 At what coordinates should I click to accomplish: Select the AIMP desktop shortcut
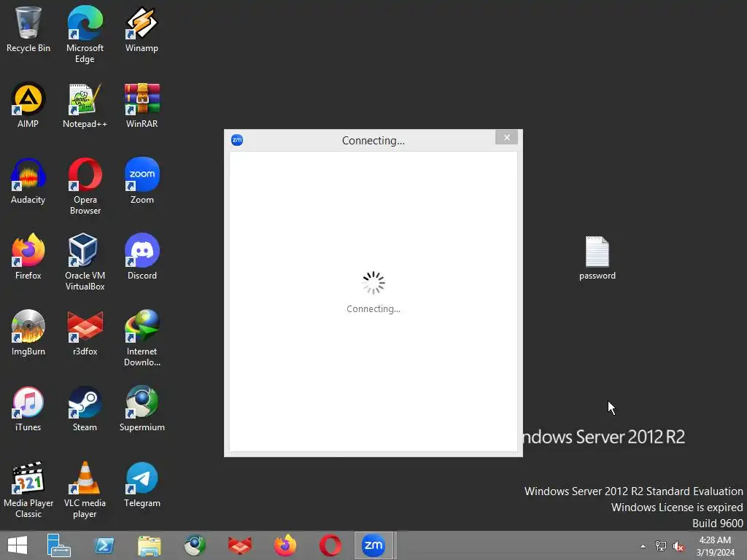tap(28, 105)
